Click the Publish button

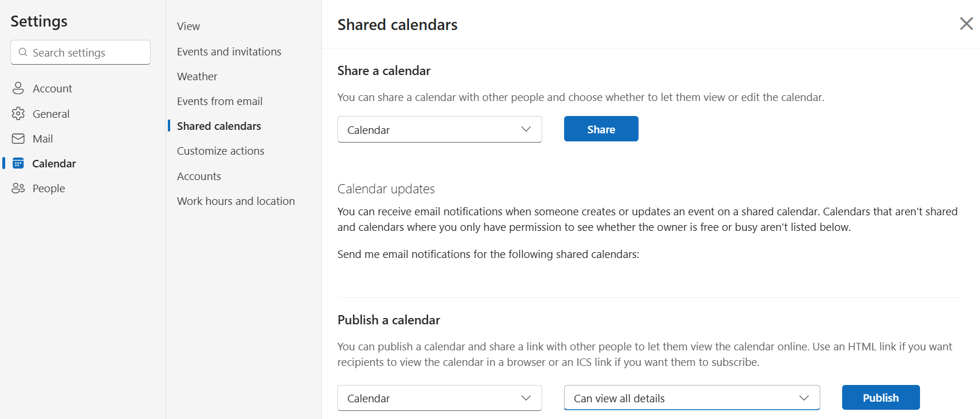[x=881, y=398]
